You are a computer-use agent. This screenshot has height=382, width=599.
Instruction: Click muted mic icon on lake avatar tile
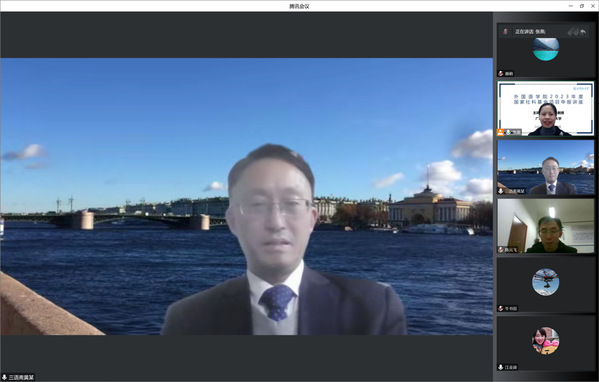pyautogui.click(x=501, y=73)
